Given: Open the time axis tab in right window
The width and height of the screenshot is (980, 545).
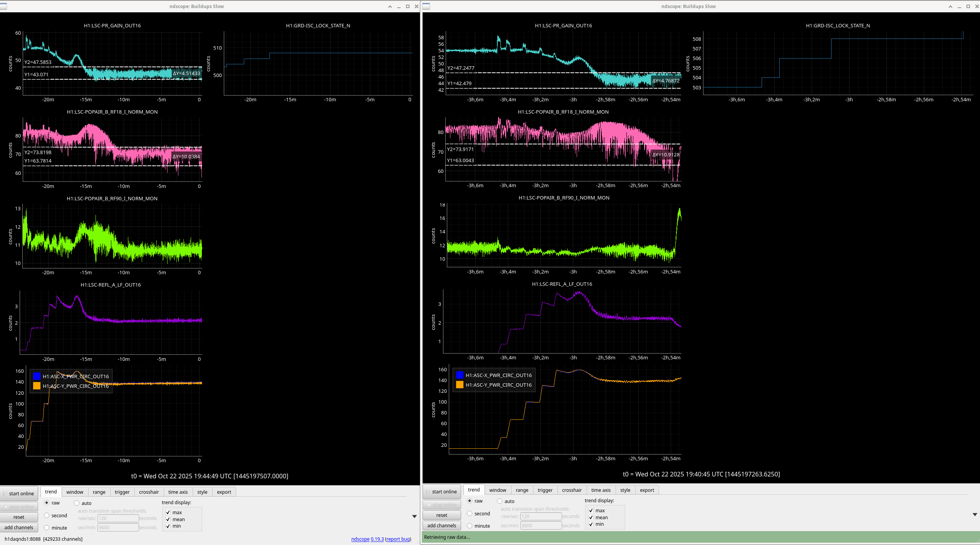Looking at the screenshot, I should 601,490.
